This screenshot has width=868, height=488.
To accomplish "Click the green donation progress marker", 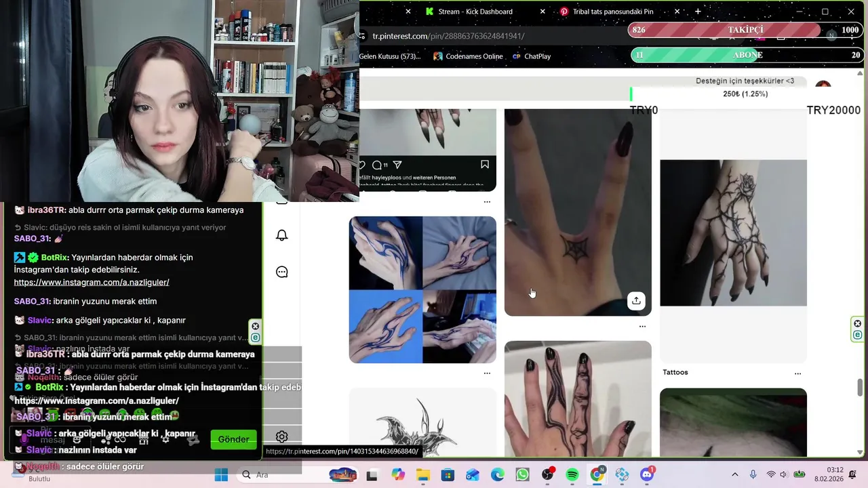I will point(631,94).
